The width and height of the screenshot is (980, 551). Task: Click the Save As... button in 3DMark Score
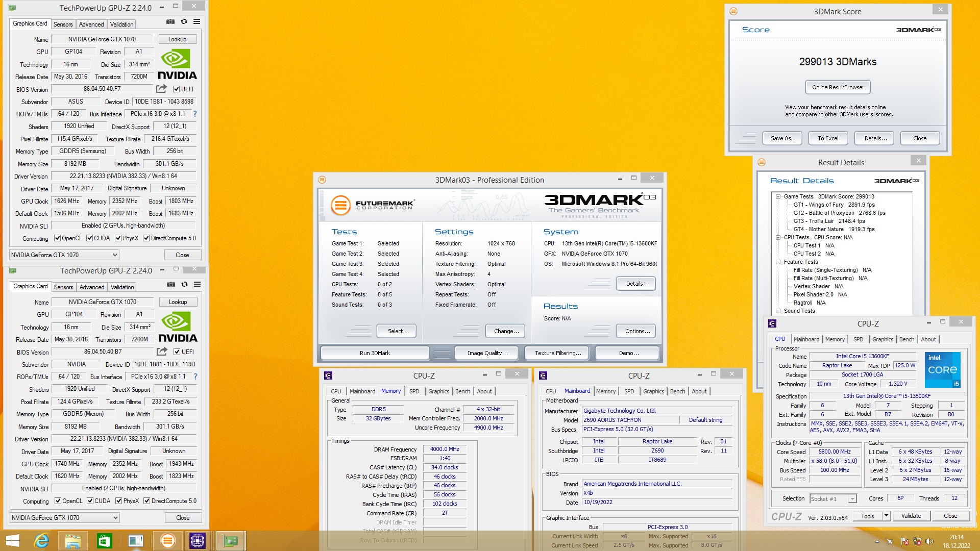click(x=783, y=138)
